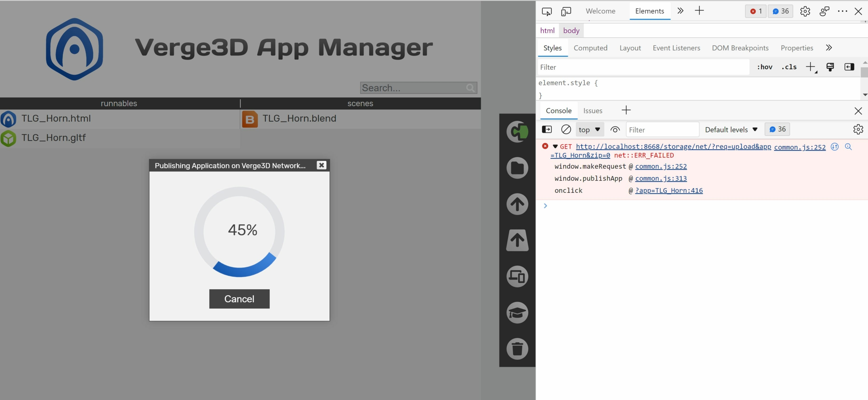The image size is (868, 400).
Task: Click the search magnifier beside console error
Action: [x=848, y=147]
